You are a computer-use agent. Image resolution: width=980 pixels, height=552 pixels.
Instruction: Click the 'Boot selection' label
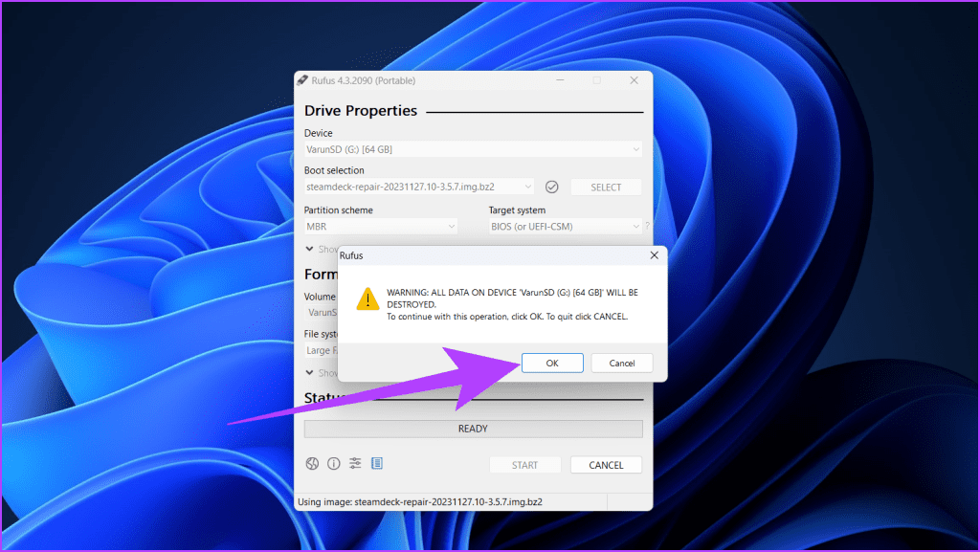(x=334, y=170)
